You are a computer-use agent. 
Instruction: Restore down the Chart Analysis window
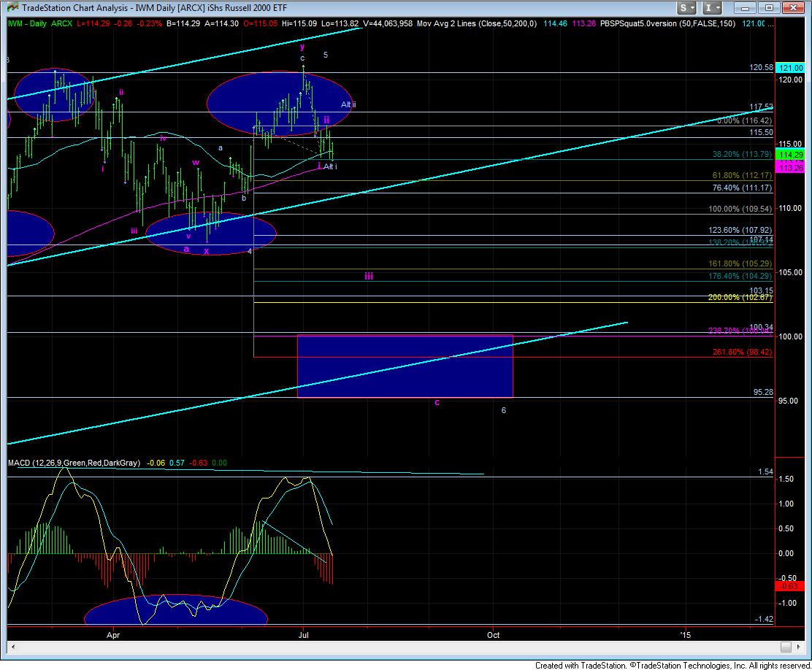(x=769, y=8)
